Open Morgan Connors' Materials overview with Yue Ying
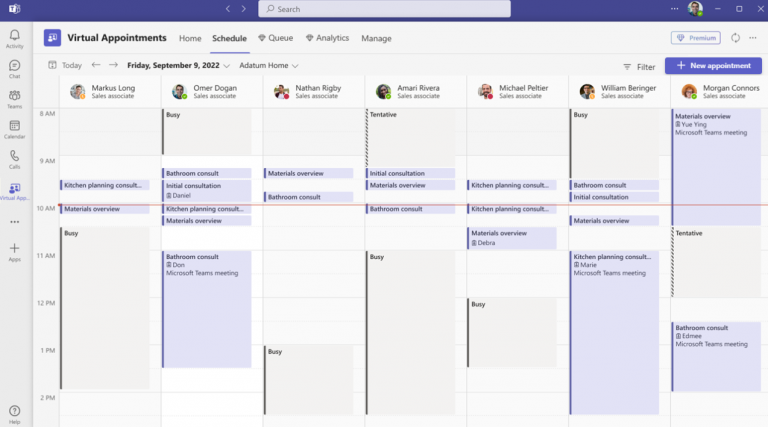 (716, 167)
